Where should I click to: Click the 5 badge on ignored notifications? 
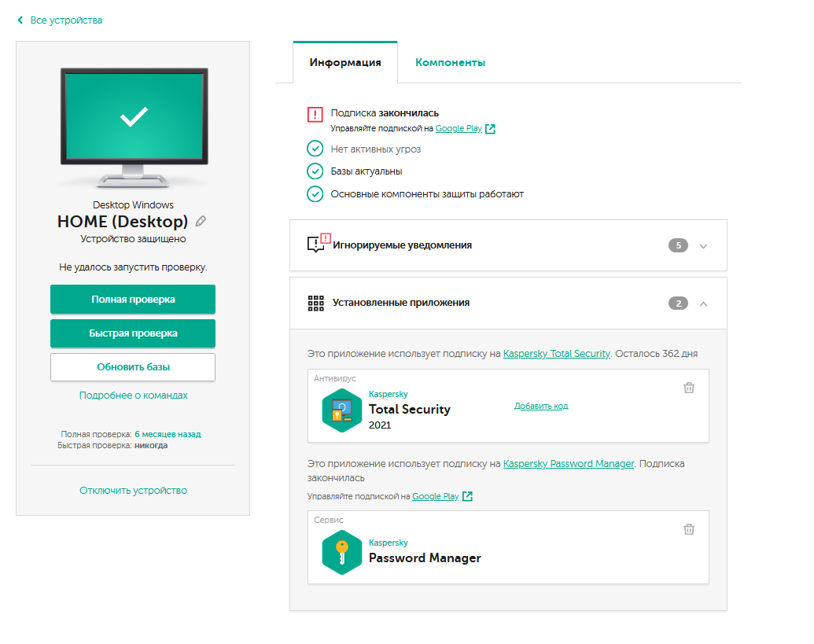[678, 245]
